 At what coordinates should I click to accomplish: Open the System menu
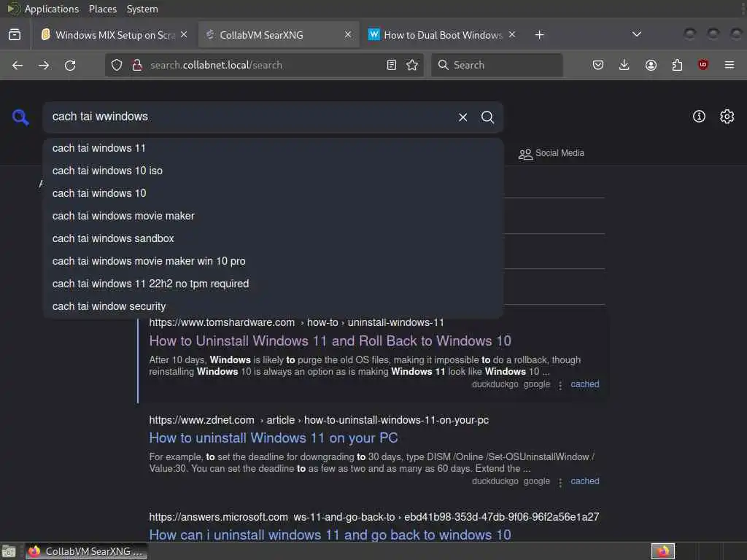[142, 9]
